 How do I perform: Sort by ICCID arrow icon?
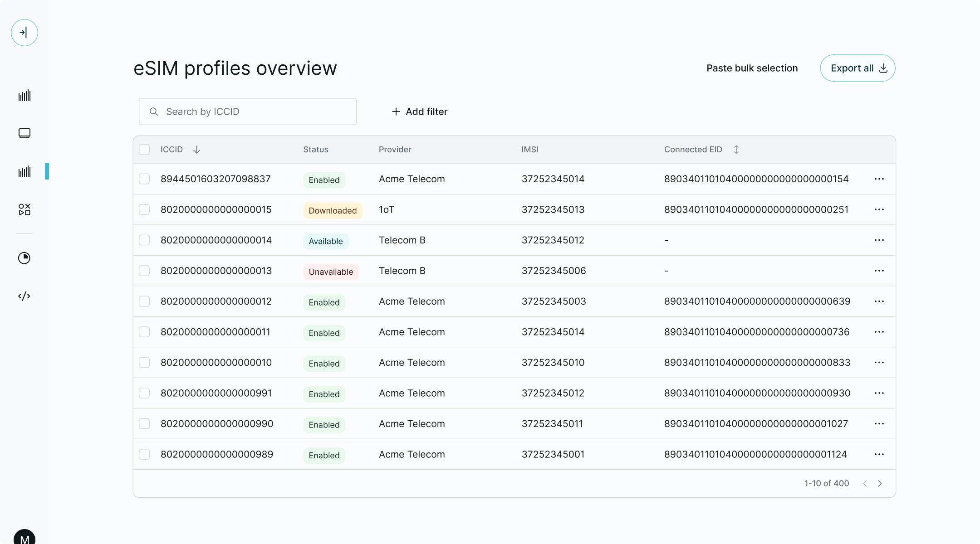(x=196, y=150)
